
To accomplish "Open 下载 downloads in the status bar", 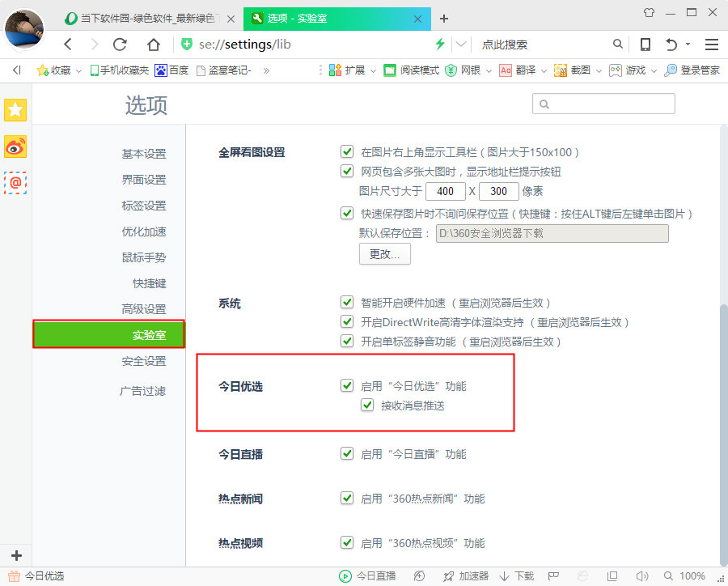I will tap(517, 576).
